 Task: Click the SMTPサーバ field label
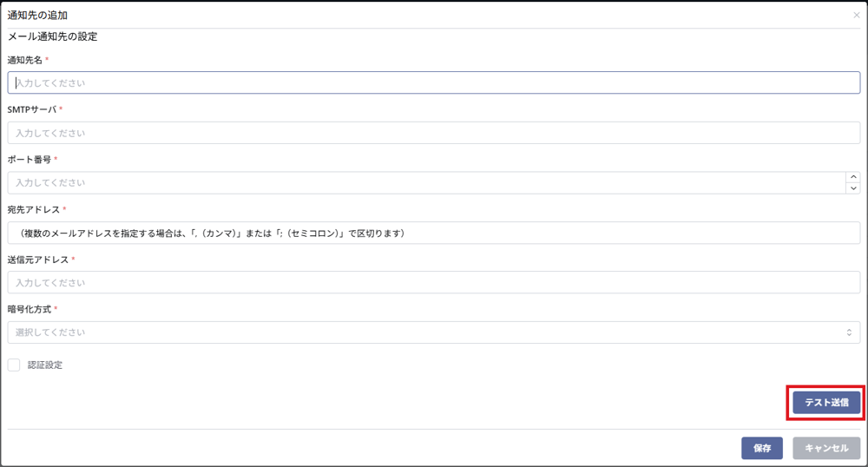pos(31,109)
